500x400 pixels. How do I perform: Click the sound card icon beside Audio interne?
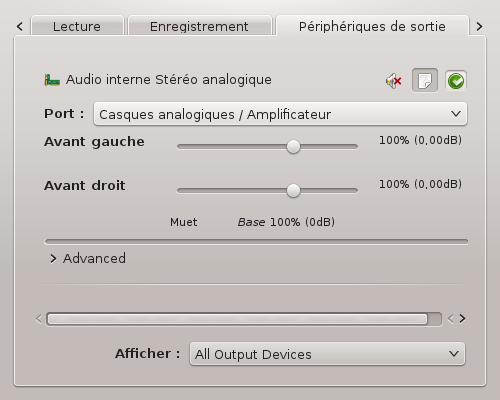pyautogui.click(x=52, y=80)
